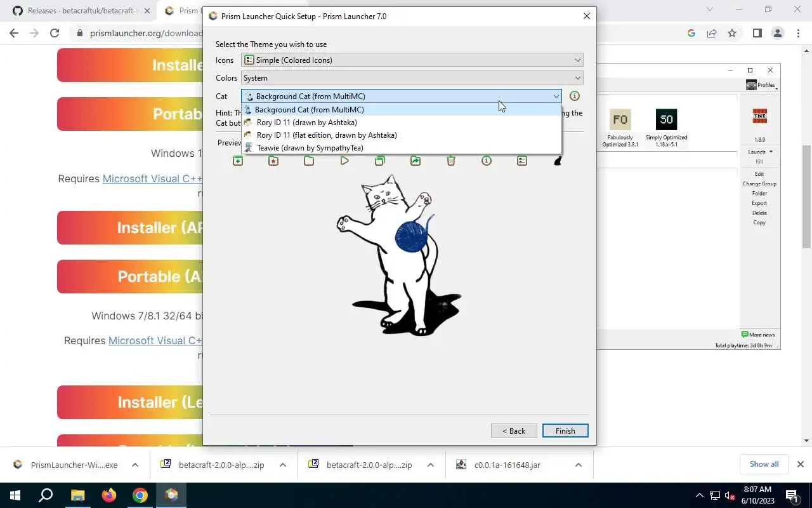Expand options for c0.0.1a-161648.jar download

coord(579,465)
